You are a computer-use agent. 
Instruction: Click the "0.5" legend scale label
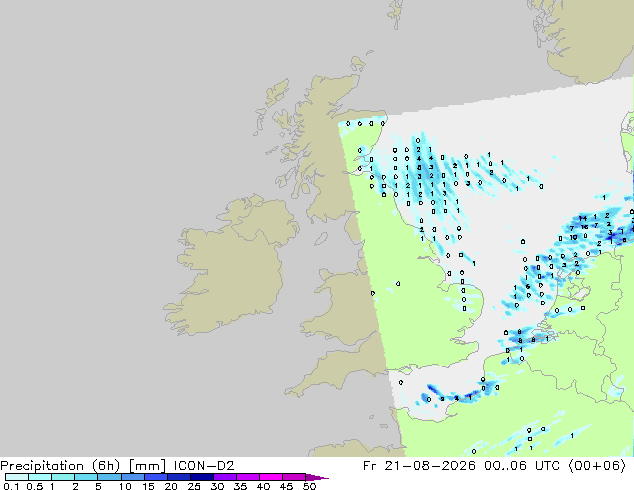[x=34, y=486]
